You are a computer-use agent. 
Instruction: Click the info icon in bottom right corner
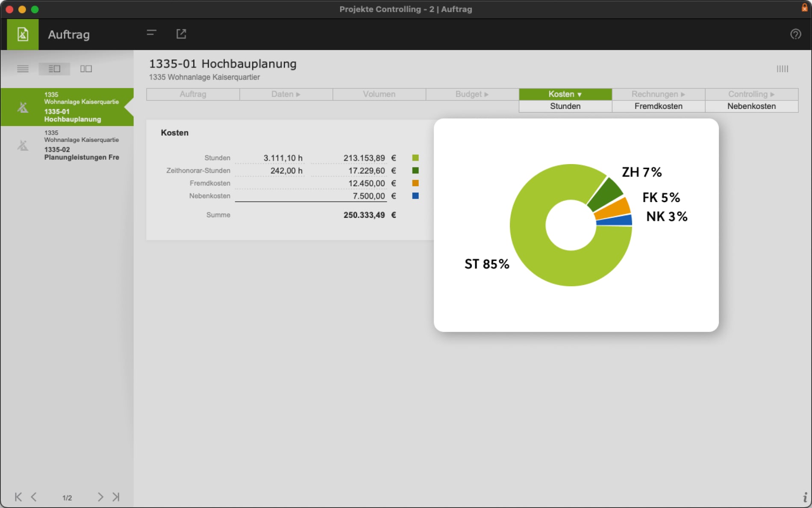[x=805, y=497]
